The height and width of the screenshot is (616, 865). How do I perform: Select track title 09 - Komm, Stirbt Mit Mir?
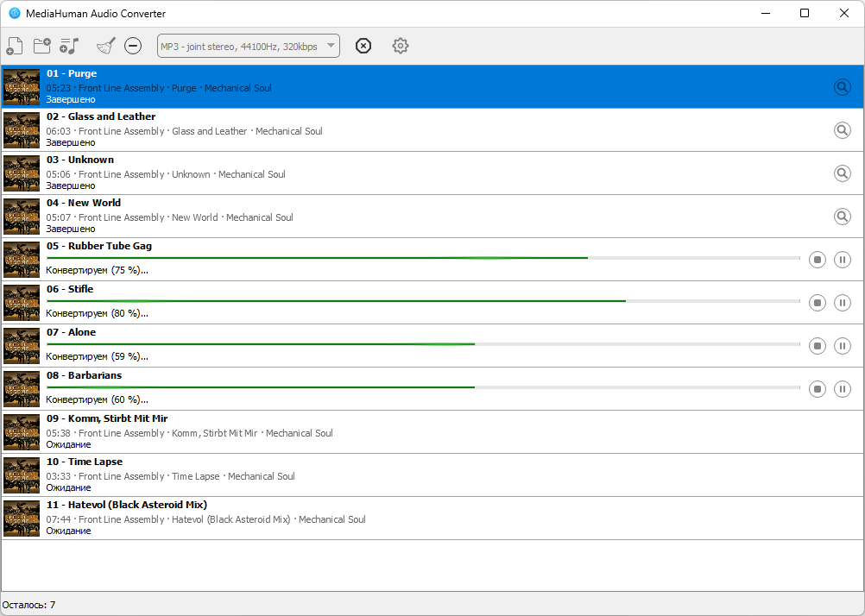107,418
